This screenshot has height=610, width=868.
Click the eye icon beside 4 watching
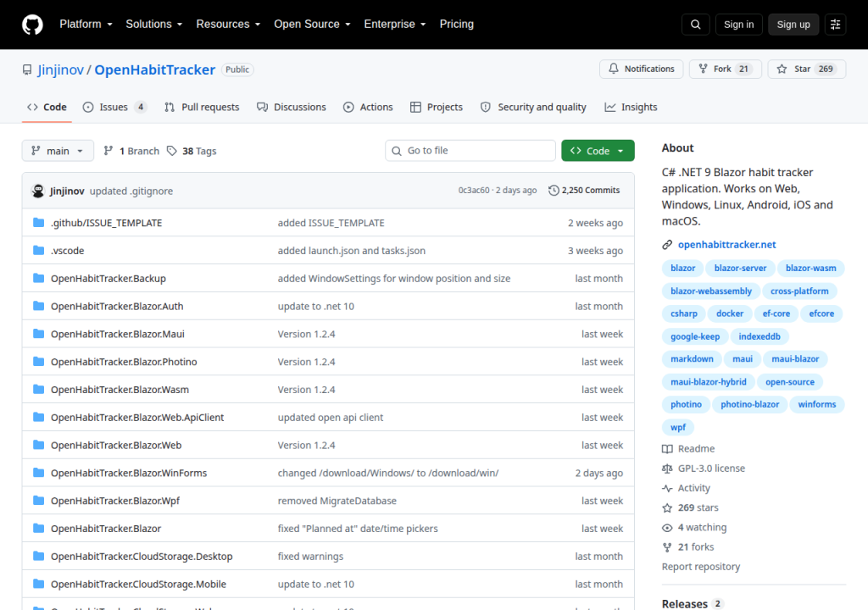point(667,528)
